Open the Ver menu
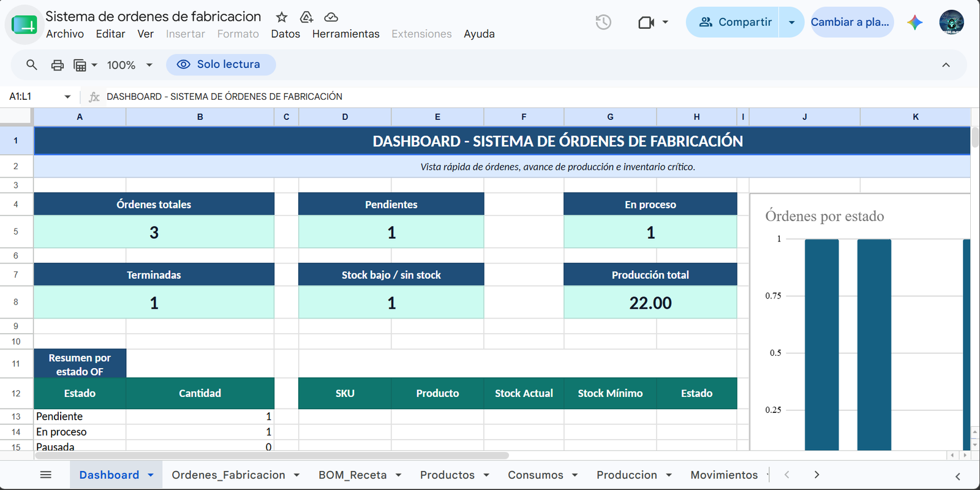980x490 pixels. point(145,34)
